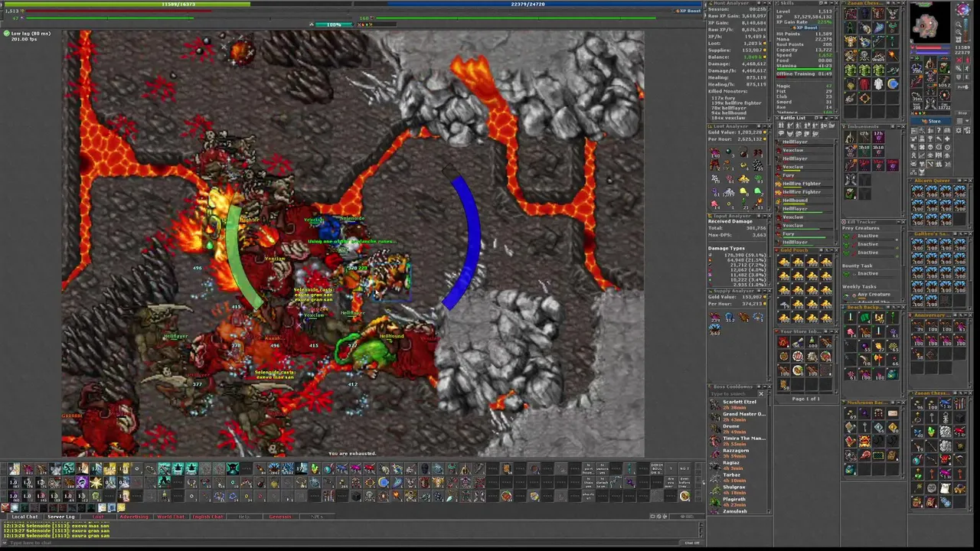Open dropdown arrow next to sidebar menu
This screenshot has width=980, height=551.
point(967,121)
